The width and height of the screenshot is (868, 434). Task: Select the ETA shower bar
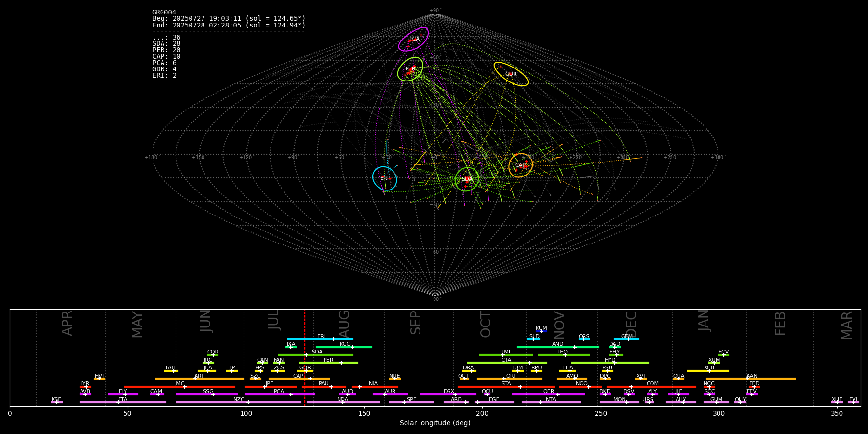tap(123, 402)
